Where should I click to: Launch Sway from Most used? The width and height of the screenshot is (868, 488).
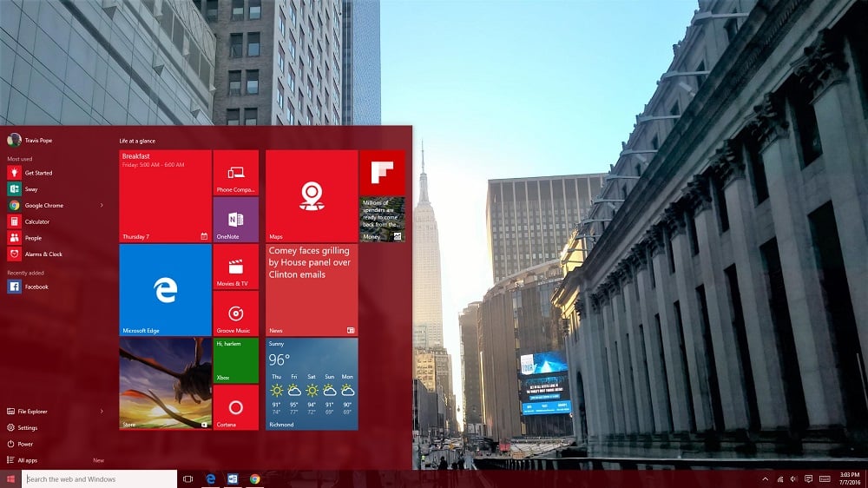[x=56, y=189]
